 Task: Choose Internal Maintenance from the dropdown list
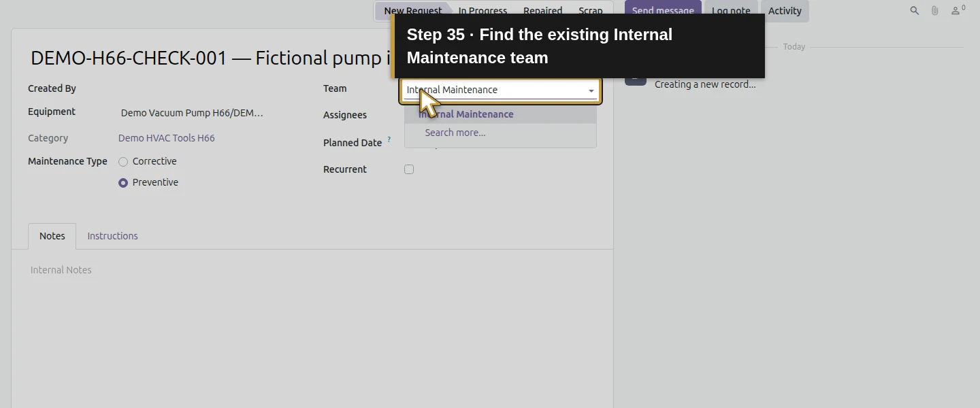click(x=500, y=114)
